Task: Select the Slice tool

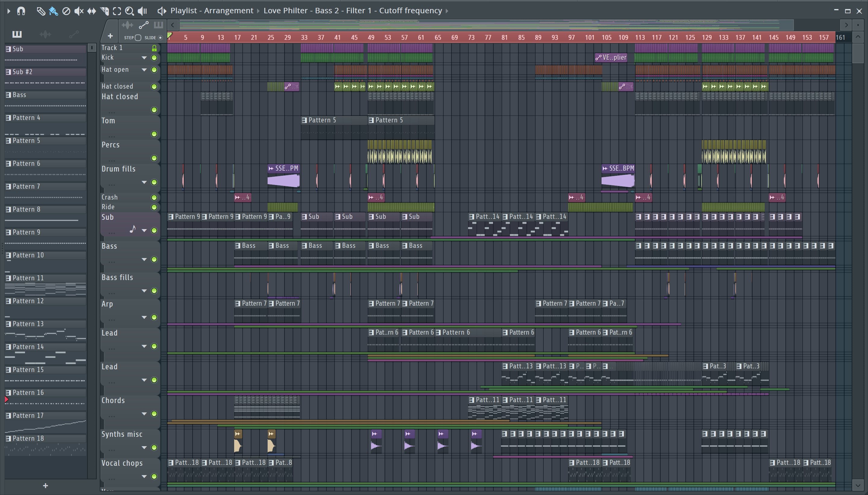Action: coord(104,11)
